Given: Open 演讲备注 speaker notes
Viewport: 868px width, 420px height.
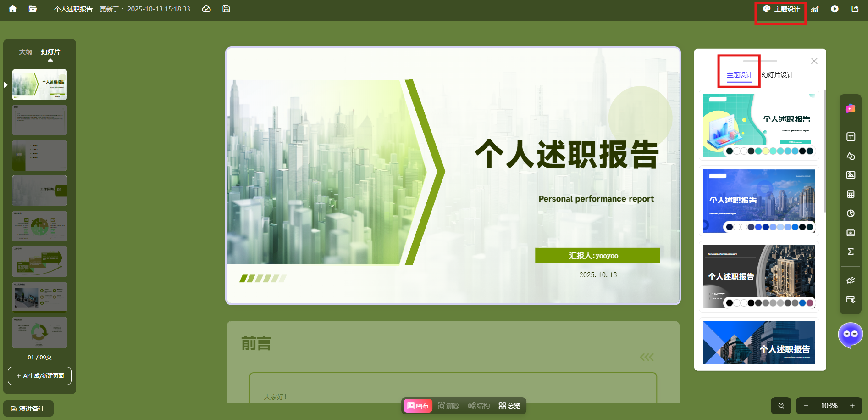Looking at the screenshot, I should [x=28, y=409].
